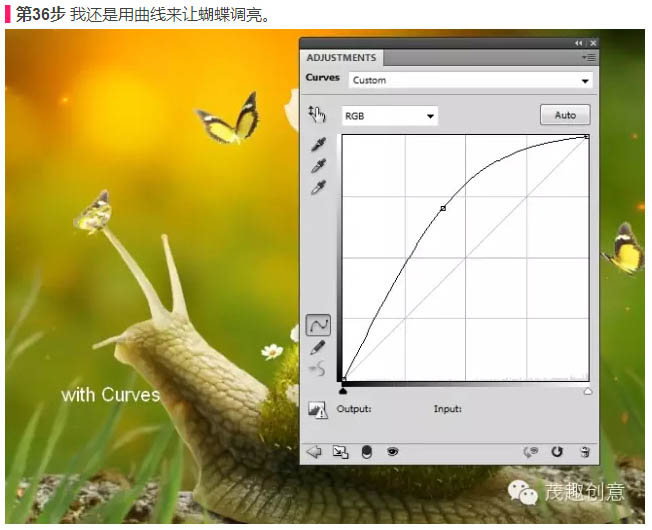
Task: Select the edit points curve tool
Action: coord(318,325)
